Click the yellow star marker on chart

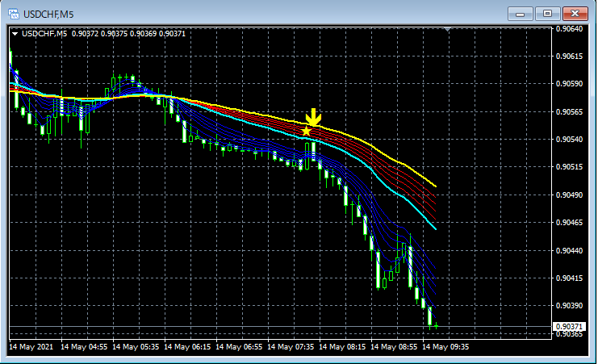(306, 132)
